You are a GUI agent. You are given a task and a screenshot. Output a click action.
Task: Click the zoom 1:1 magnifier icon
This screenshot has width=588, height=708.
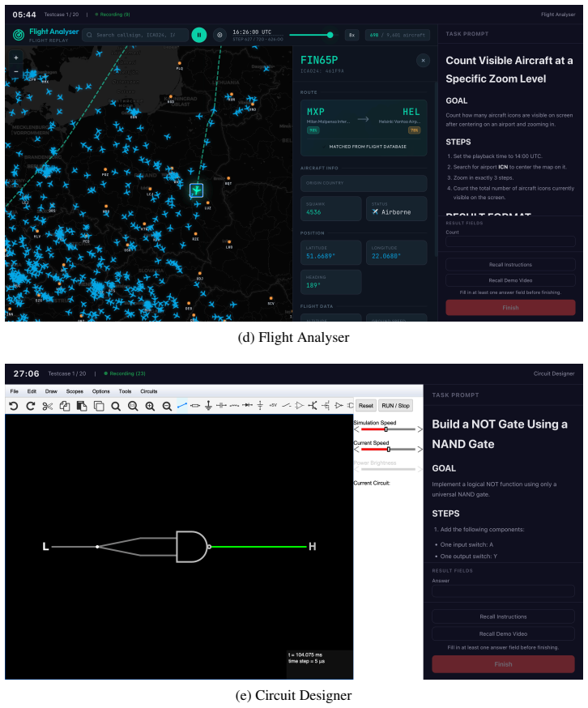click(133, 406)
